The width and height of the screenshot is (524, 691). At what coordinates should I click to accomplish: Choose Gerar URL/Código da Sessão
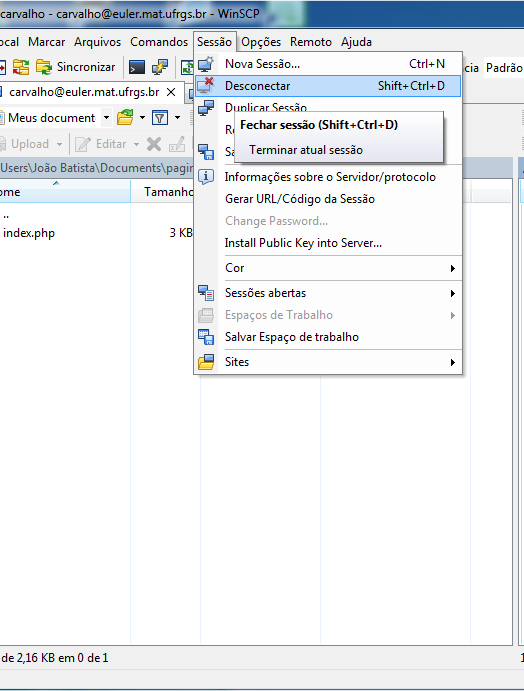coord(300,199)
